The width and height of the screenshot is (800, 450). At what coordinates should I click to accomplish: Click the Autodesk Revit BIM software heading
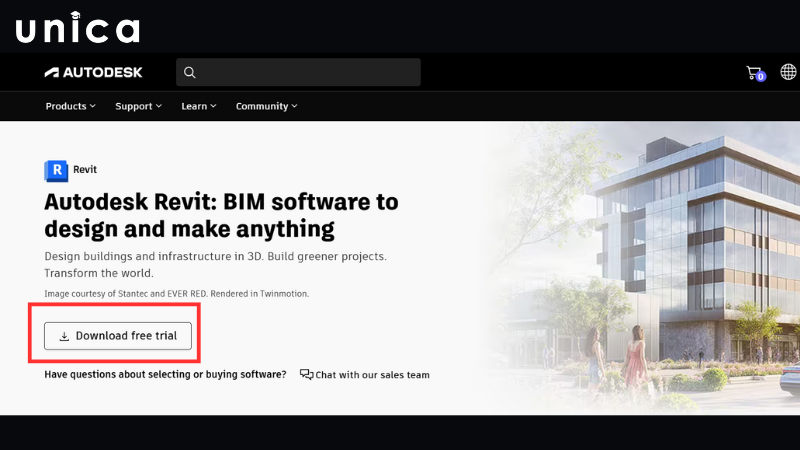point(221,215)
